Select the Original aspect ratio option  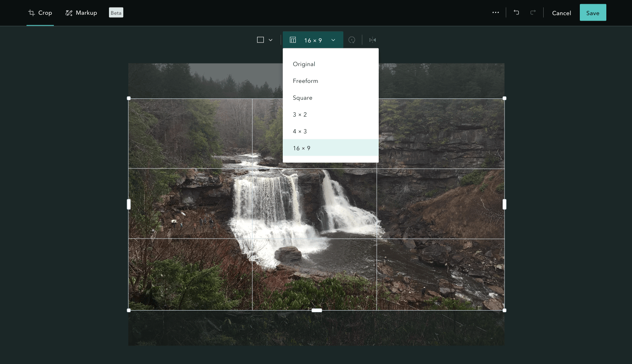tap(304, 64)
